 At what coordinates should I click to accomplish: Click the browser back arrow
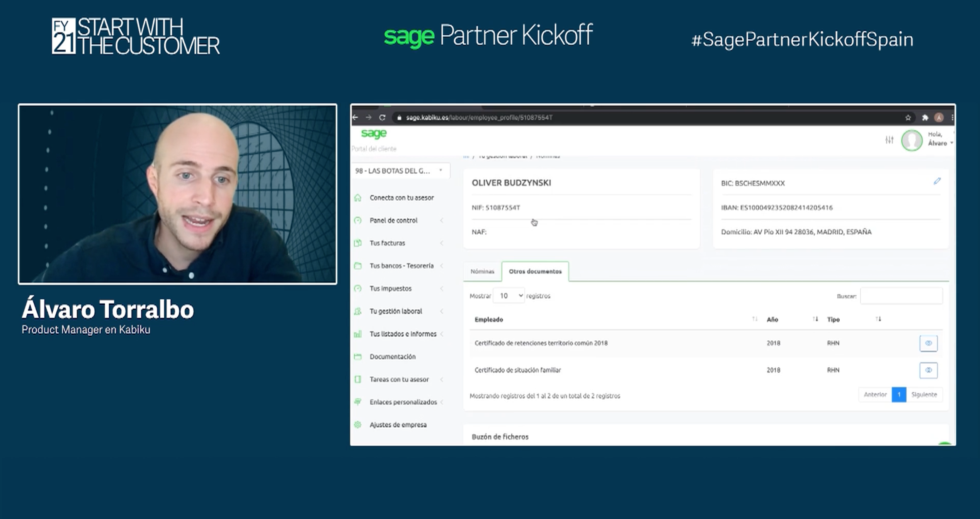pos(355,118)
